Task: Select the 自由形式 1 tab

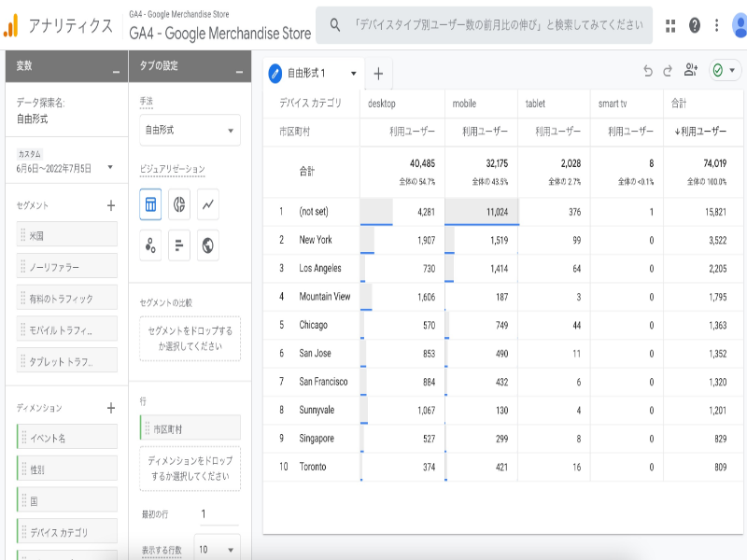Action: click(315, 74)
